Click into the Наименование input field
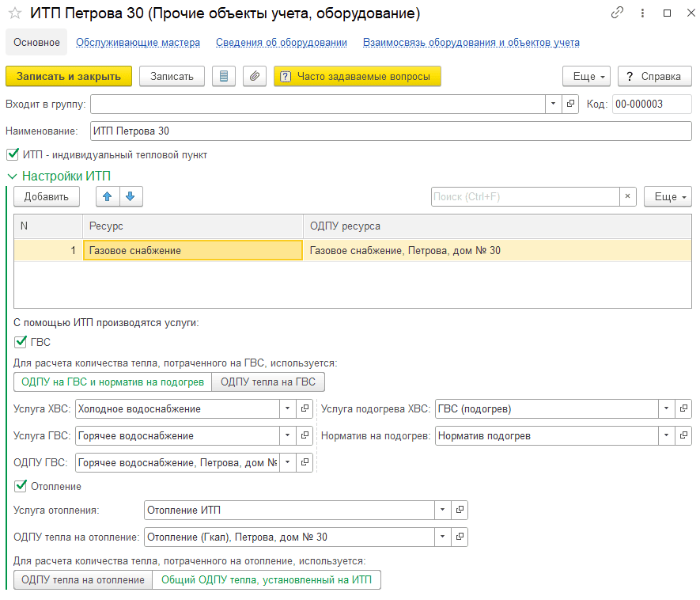 coord(391,131)
